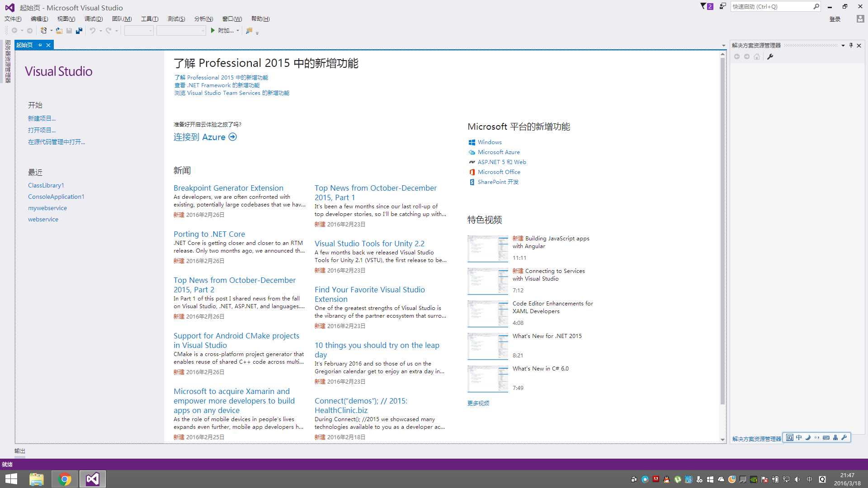Open the 分析(N) menu
Viewport: 868px width, 488px height.
203,19
